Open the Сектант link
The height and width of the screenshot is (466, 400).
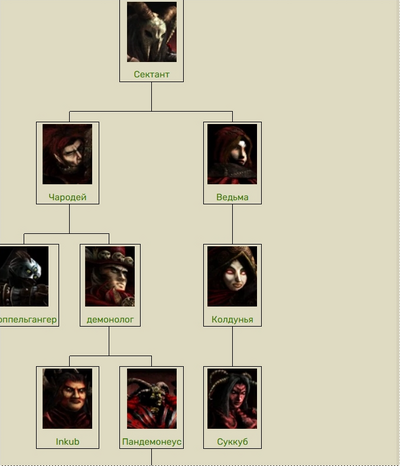point(152,74)
